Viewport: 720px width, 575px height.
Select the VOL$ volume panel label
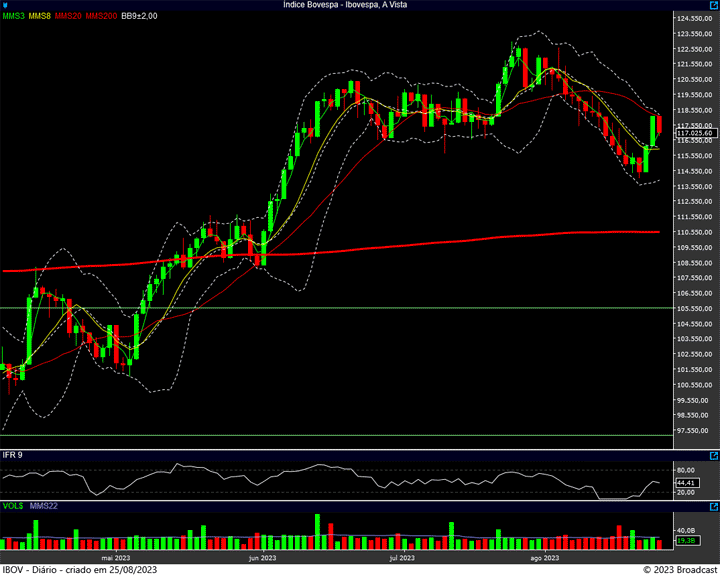12,507
